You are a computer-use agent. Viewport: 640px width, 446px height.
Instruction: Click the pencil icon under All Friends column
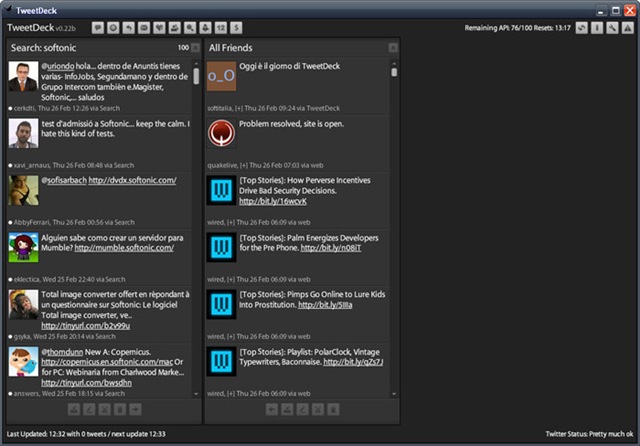[x=302, y=409]
